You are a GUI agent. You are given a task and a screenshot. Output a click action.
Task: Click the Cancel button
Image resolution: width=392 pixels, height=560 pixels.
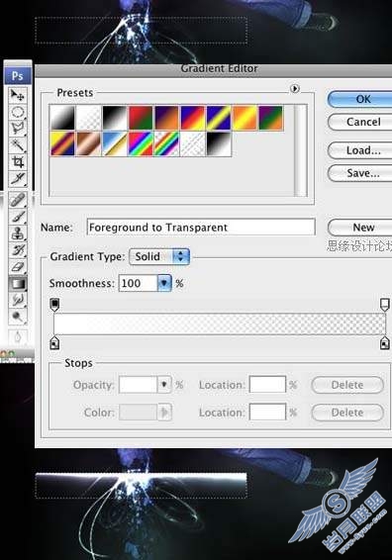[360, 122]
